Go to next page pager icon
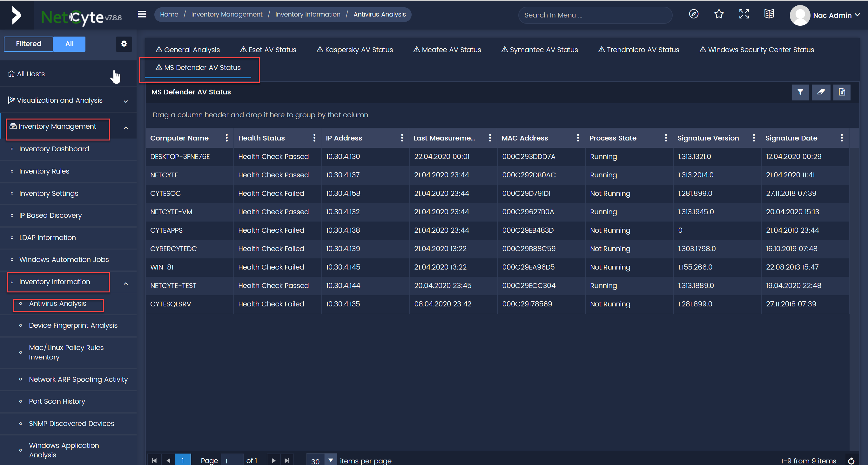This screenshot has height=465, width=868. 273,460
